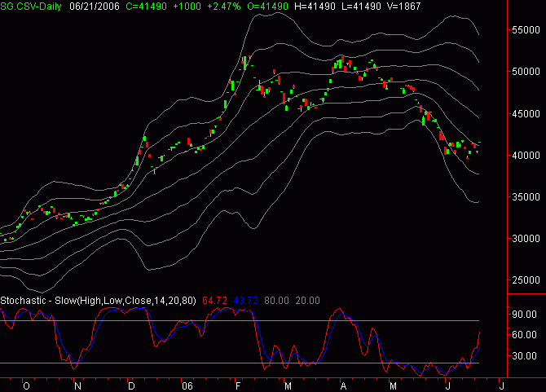Image resolution: width=546 pixels, height=392 pixels.
Task: Click the percent change +2.47%
Action: (x=224, y=6)
